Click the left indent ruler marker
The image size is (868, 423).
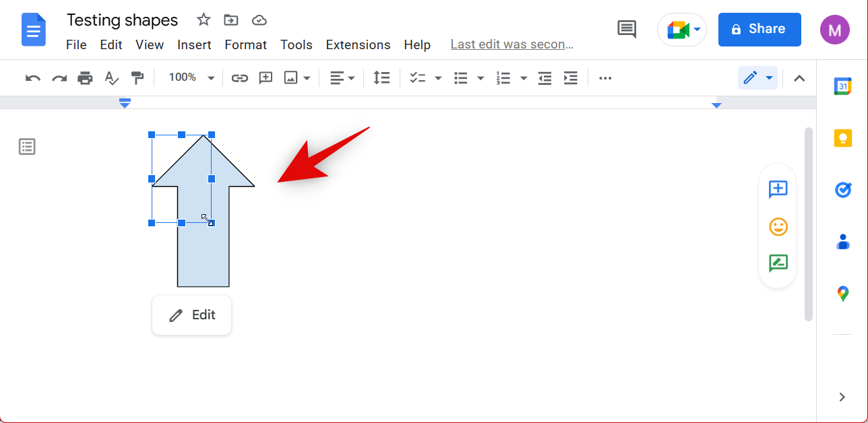point(125,103)
